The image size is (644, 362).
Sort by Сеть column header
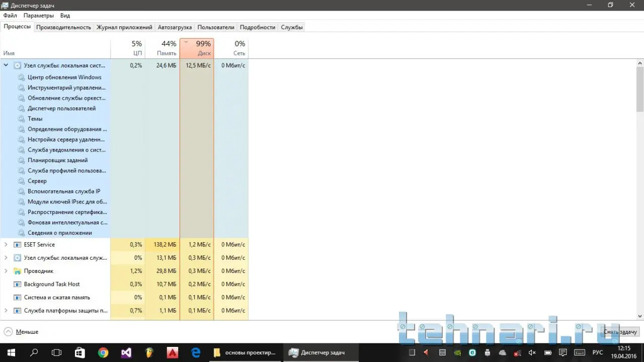(231, 48)
